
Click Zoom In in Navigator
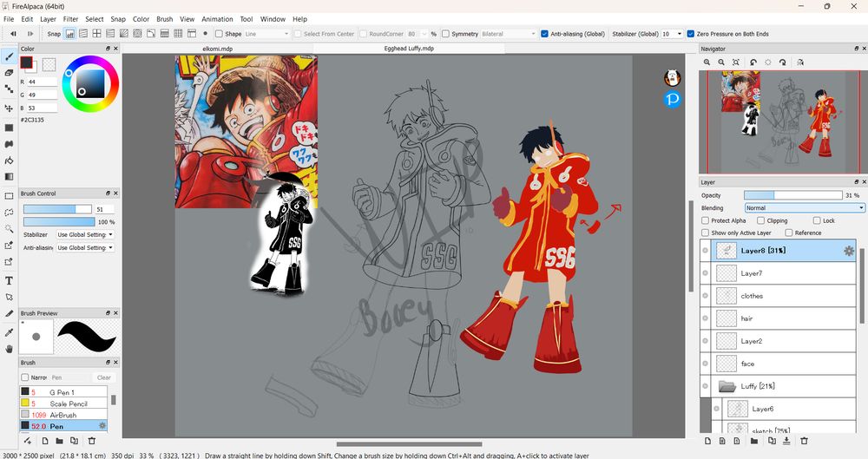coord(707,62)
